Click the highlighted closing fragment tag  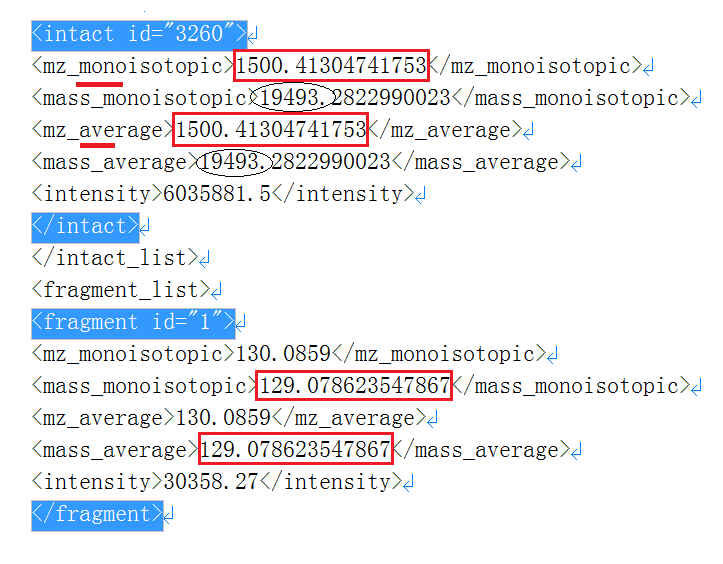pos(96,514)
